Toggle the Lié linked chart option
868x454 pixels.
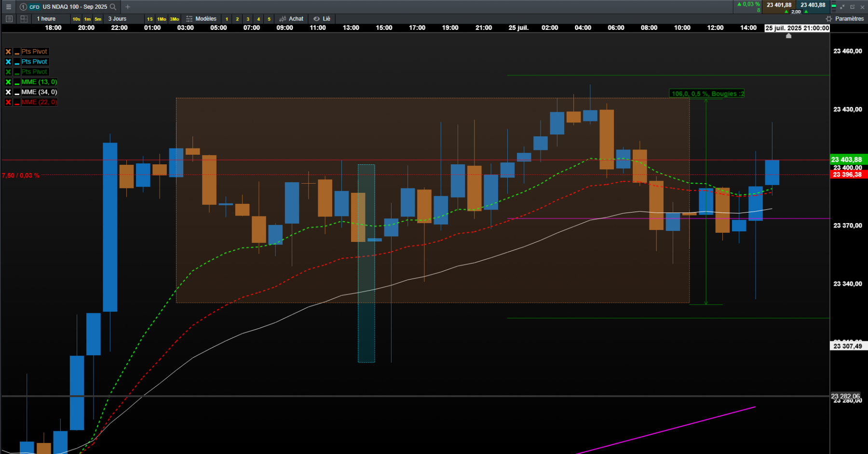[322, 19]
